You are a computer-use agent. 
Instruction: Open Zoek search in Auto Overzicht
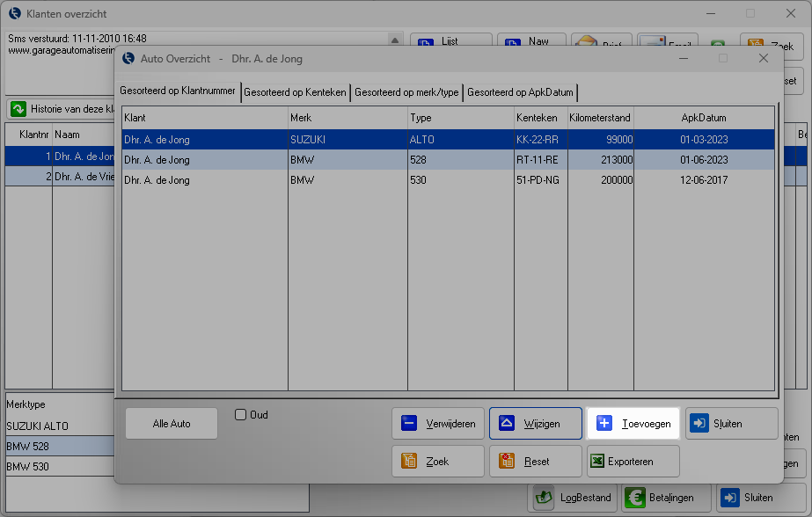438,462
